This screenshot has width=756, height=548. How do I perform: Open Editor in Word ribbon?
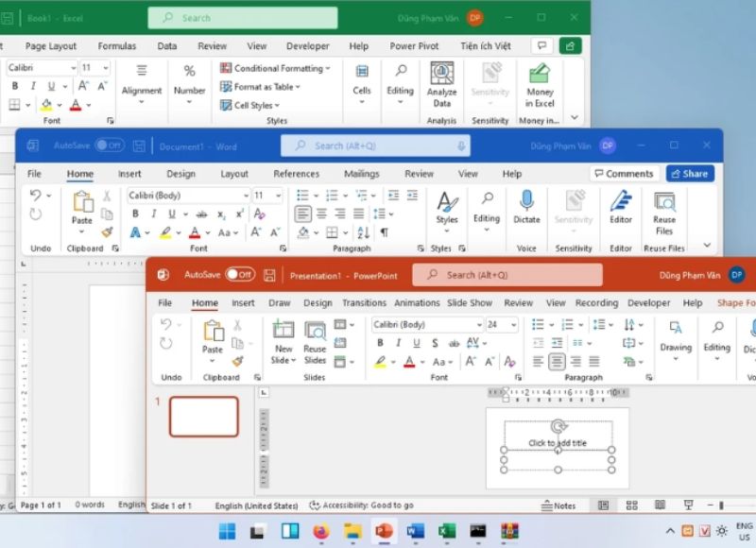621,201
